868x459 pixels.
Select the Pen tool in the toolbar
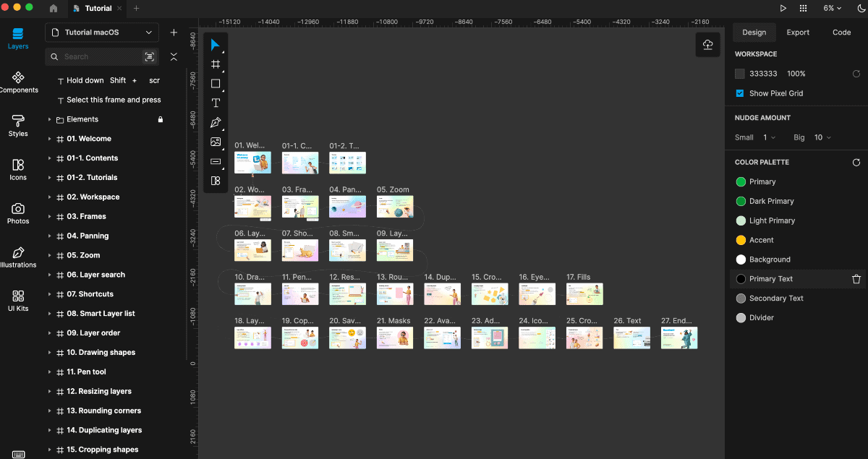tap(216, 123)
